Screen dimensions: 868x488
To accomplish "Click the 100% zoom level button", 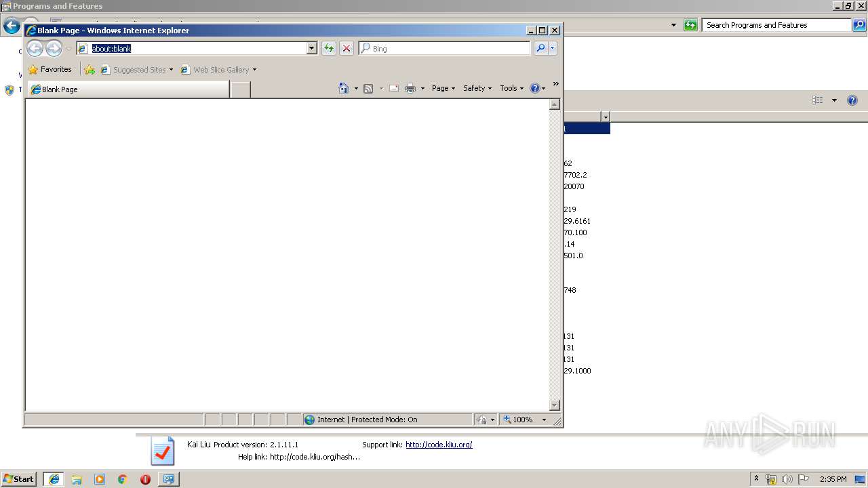I will pos(519,420).
